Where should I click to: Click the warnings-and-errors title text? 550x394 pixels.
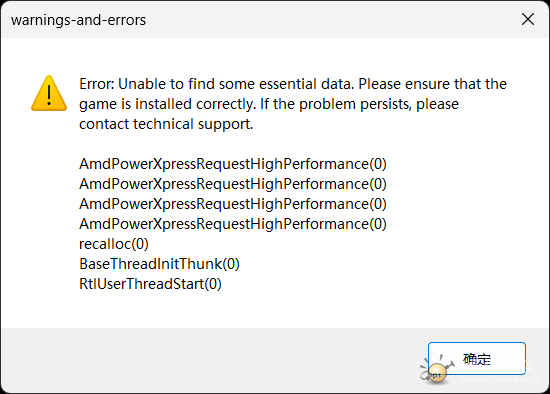tap(78, 20)
